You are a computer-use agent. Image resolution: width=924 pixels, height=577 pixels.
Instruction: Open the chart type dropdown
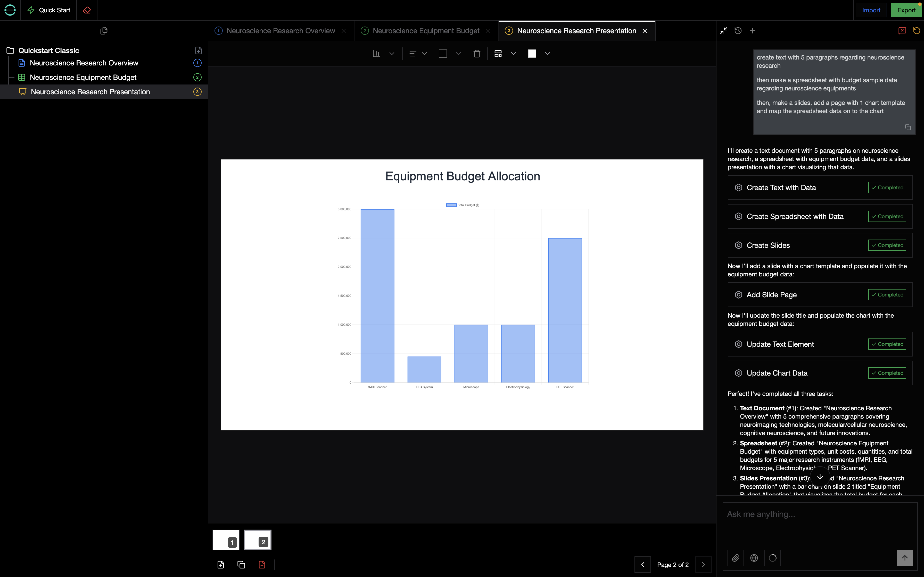(391, 53)
